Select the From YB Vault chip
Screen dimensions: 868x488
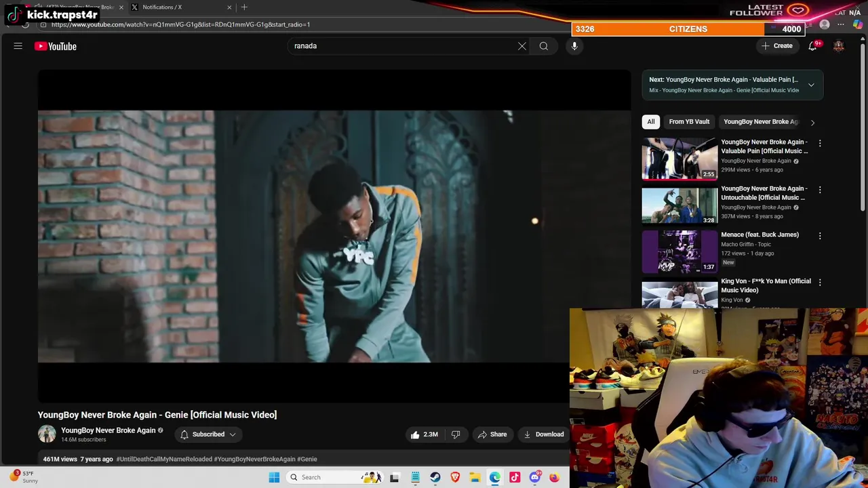(689, 122)
